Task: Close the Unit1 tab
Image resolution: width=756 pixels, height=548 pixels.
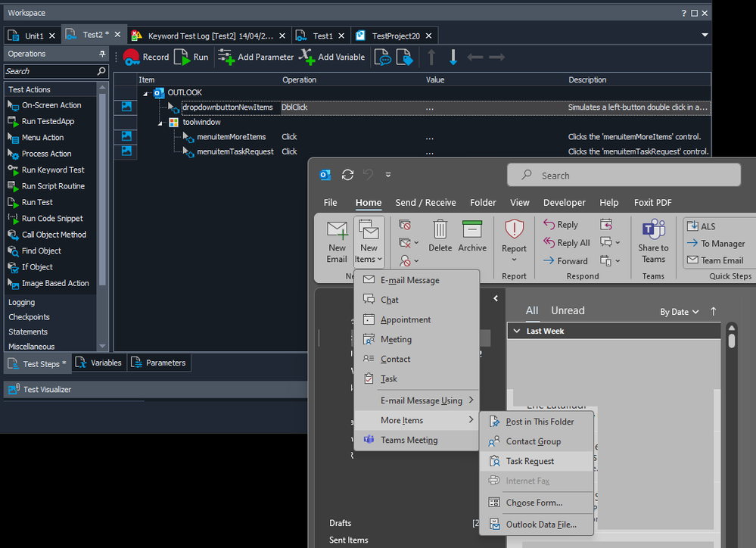Action: [x=52, y=36]
